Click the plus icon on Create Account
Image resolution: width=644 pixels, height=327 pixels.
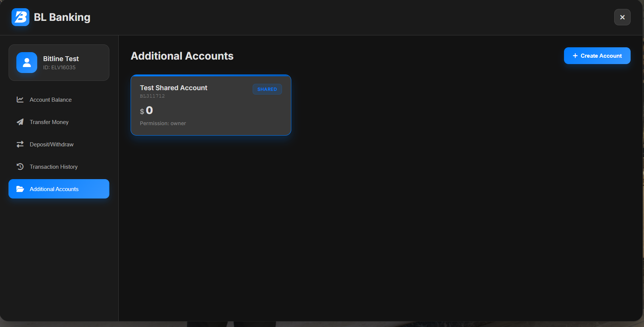pyautogui.click(x=575, y=55)
